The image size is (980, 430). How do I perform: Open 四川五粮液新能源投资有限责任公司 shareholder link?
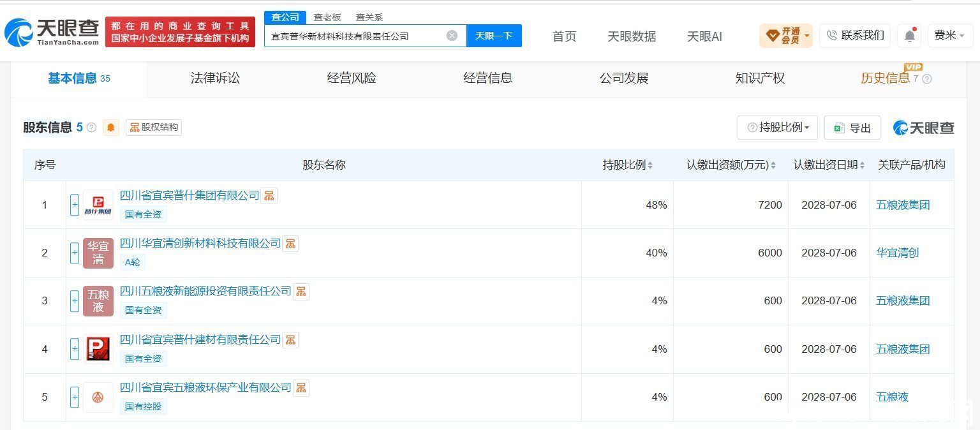[205, 292]
